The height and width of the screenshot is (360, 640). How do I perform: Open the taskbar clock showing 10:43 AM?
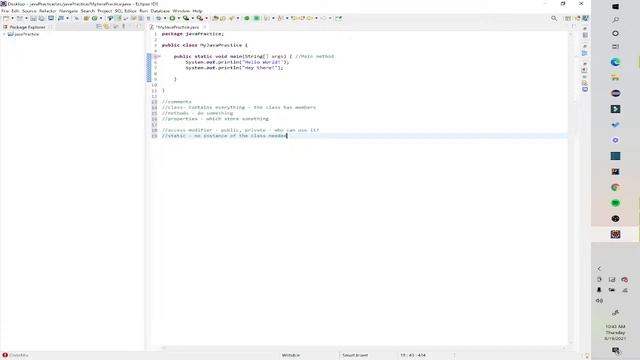tap(615, 333)
